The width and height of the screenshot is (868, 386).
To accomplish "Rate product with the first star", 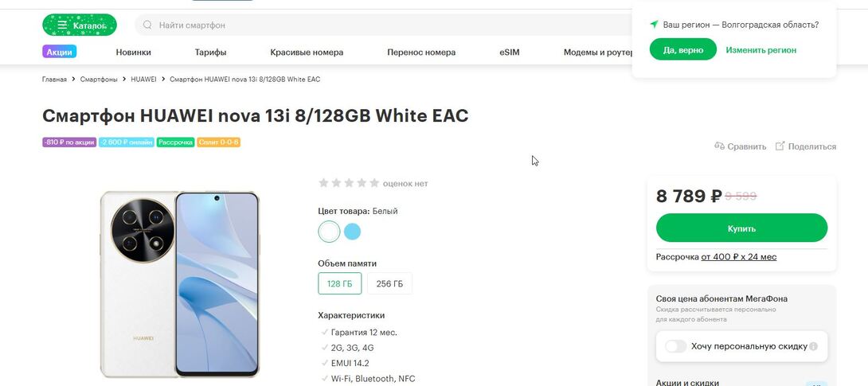I will tap(324, 183).
